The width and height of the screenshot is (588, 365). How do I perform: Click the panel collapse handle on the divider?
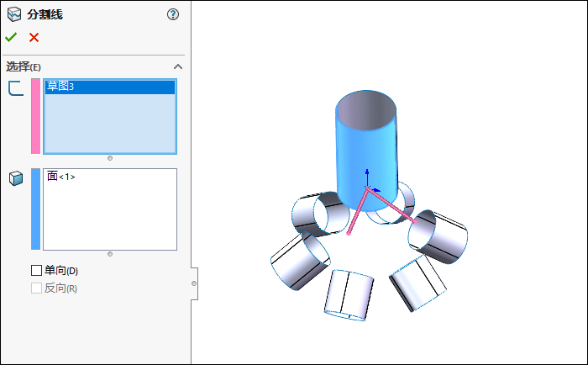(x=194, y=283)
